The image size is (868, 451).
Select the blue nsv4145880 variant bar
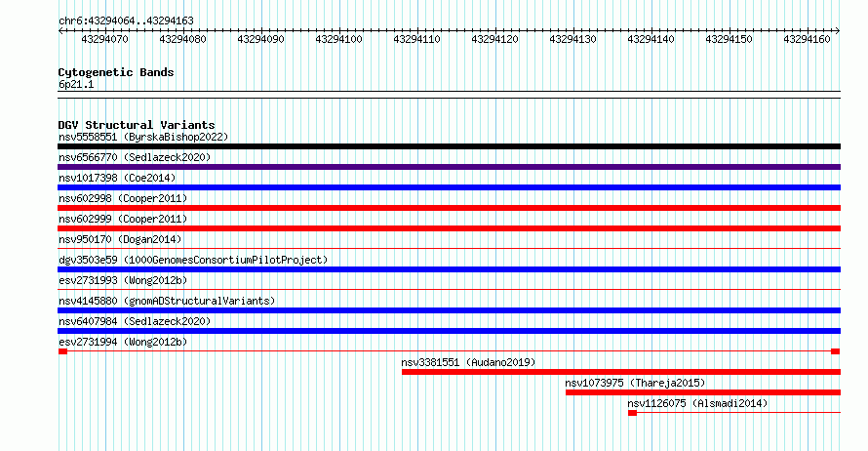(x=449, y=310)
